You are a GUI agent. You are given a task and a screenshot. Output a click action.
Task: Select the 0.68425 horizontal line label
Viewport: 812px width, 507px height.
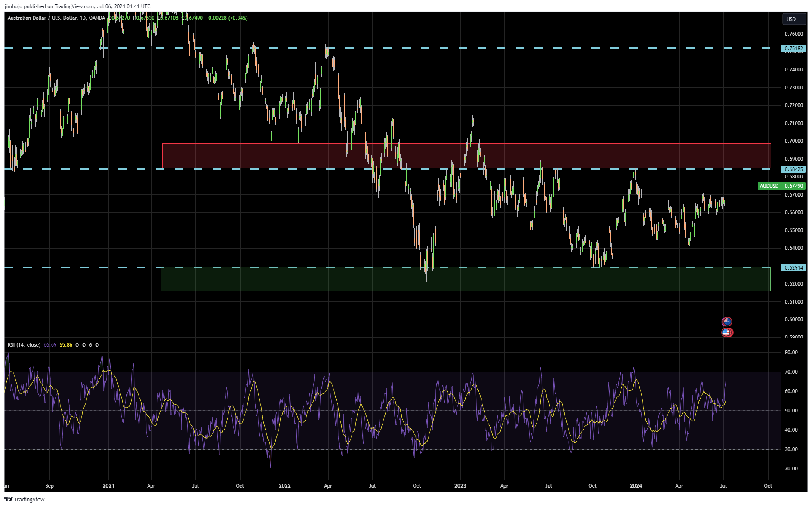[x=793, y=169]
